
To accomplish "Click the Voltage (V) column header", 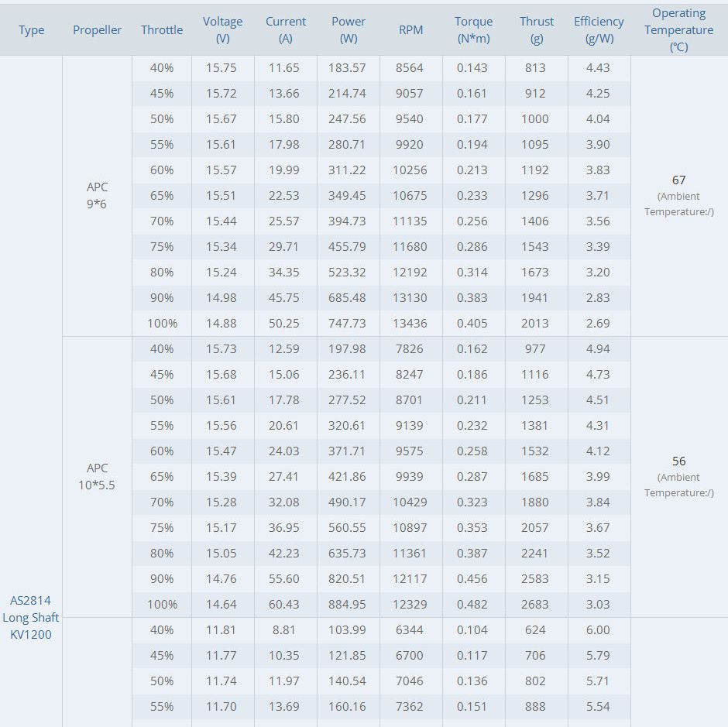I will coord(223,30).
